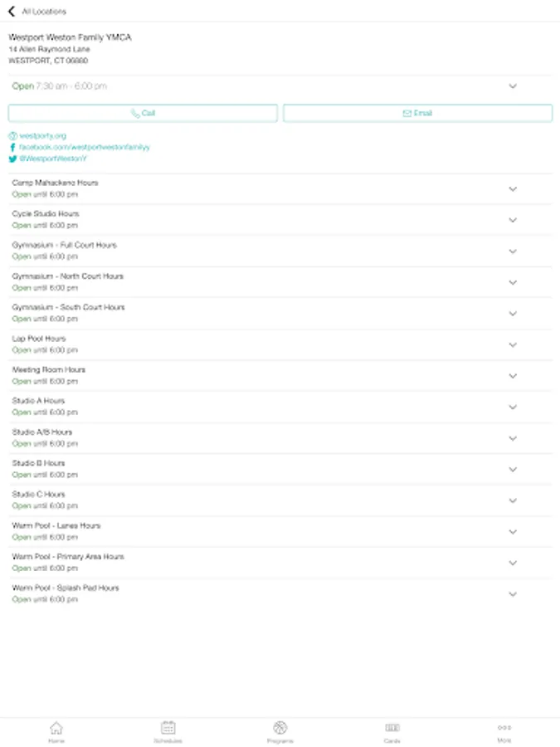
Task: Expand Gymnasium - North Court Hours chevron
Action: pos(513,282)
